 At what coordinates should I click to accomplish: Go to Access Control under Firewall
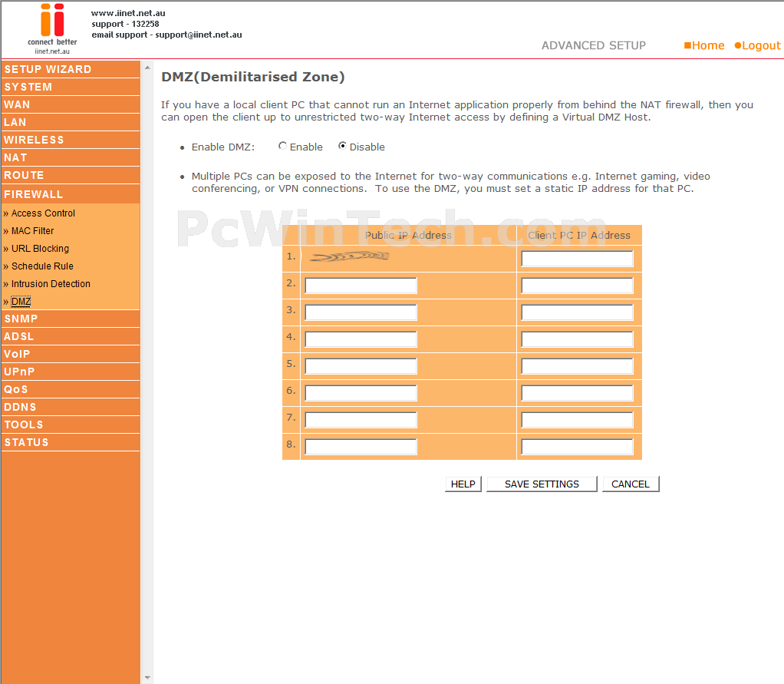pyautogui.click(x=43, y=213)
